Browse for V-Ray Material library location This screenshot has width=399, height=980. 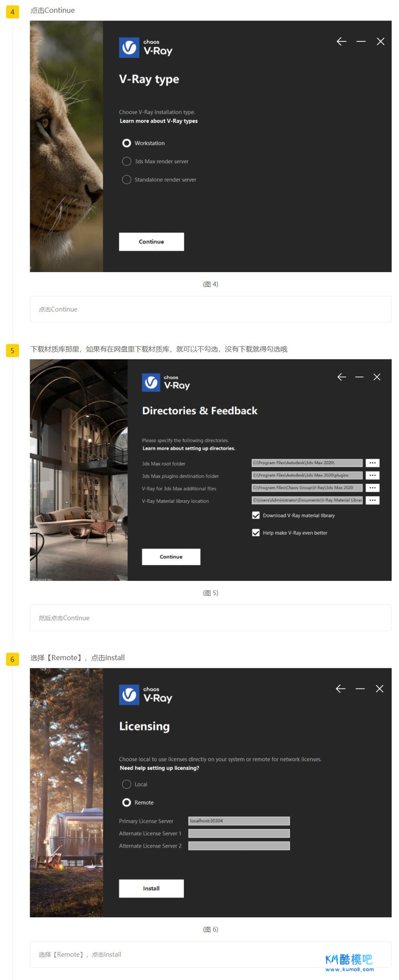(x=372, y=500)
